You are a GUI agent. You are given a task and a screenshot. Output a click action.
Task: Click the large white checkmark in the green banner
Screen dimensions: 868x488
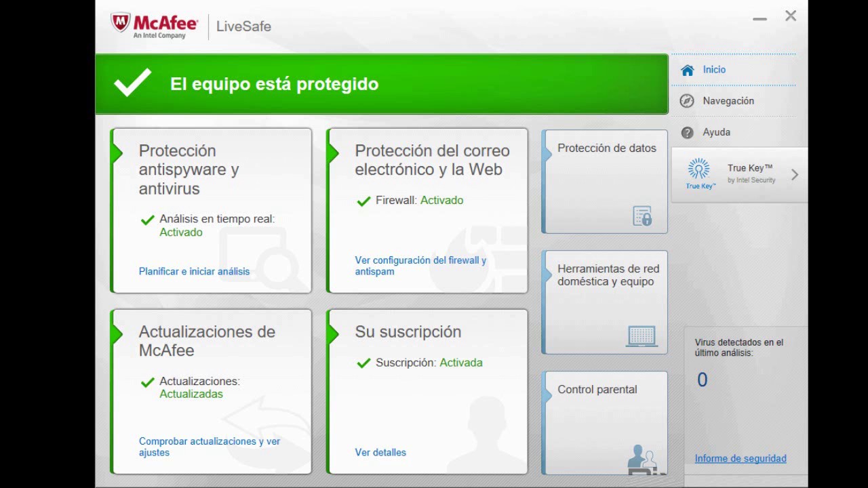click(x=132, y=83)
